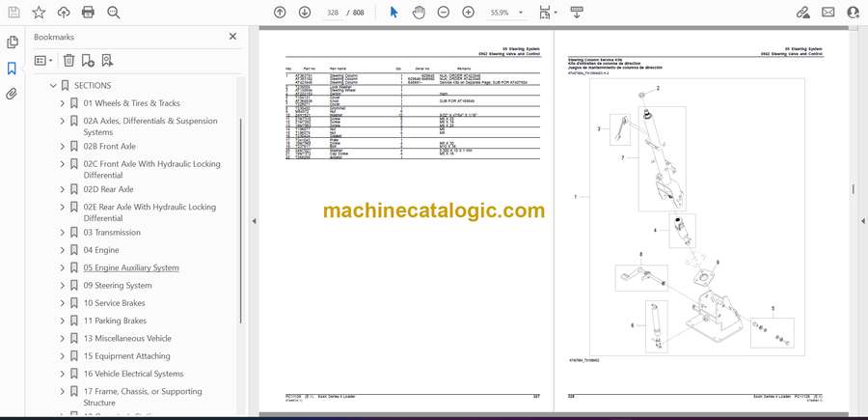Open 17 Frame, Chassis, or Supporting Structure
Viewport: 868px width, 420px height.
[x=143, y=397]
